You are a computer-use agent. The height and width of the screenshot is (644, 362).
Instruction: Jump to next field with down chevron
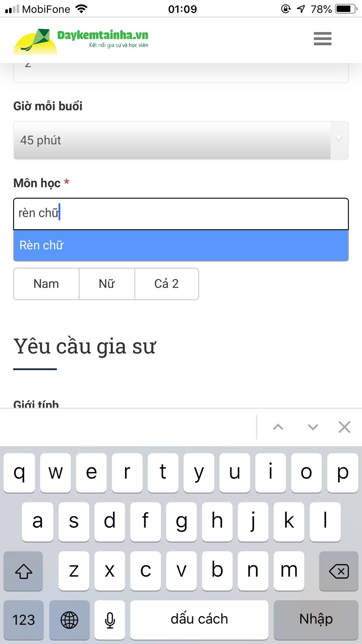coord(313,427)
